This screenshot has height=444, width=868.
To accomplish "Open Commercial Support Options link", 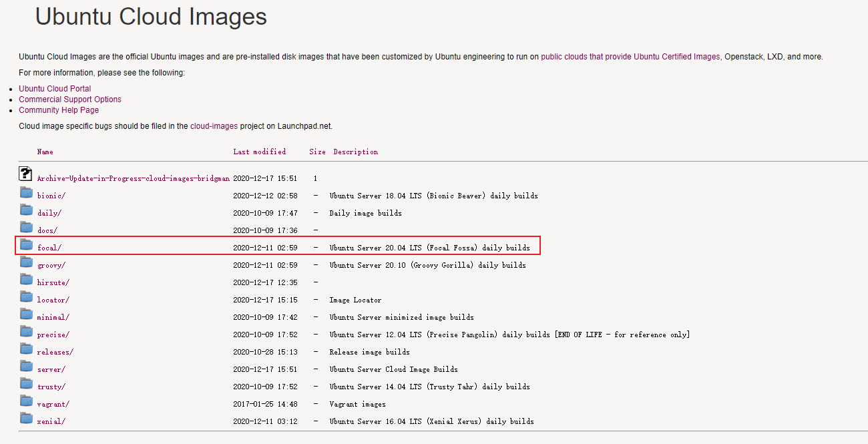I will pos(70,99).
